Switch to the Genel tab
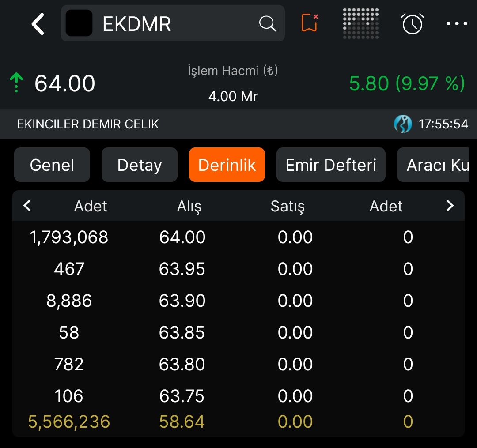 (52, 165)
